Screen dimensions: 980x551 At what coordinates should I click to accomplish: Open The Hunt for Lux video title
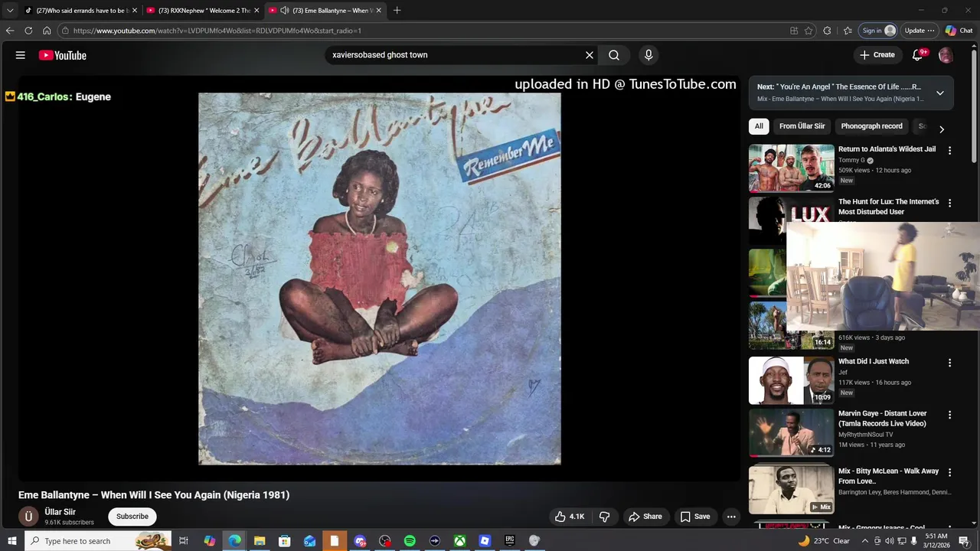point(888,207)
